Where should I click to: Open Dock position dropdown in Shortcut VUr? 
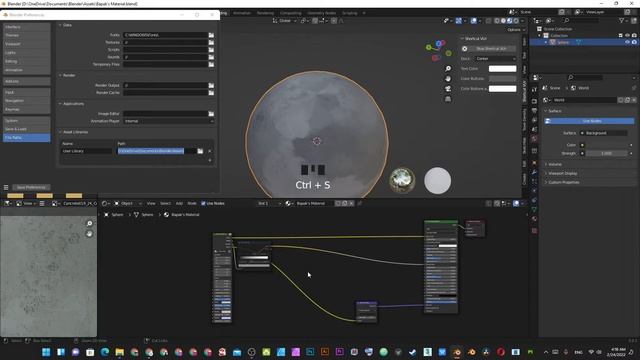point(496,59)
